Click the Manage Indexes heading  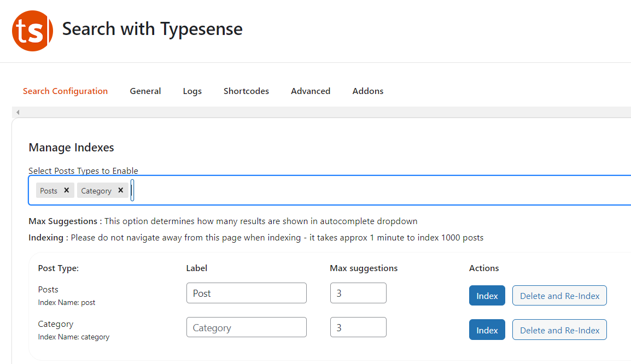point(71,148)
